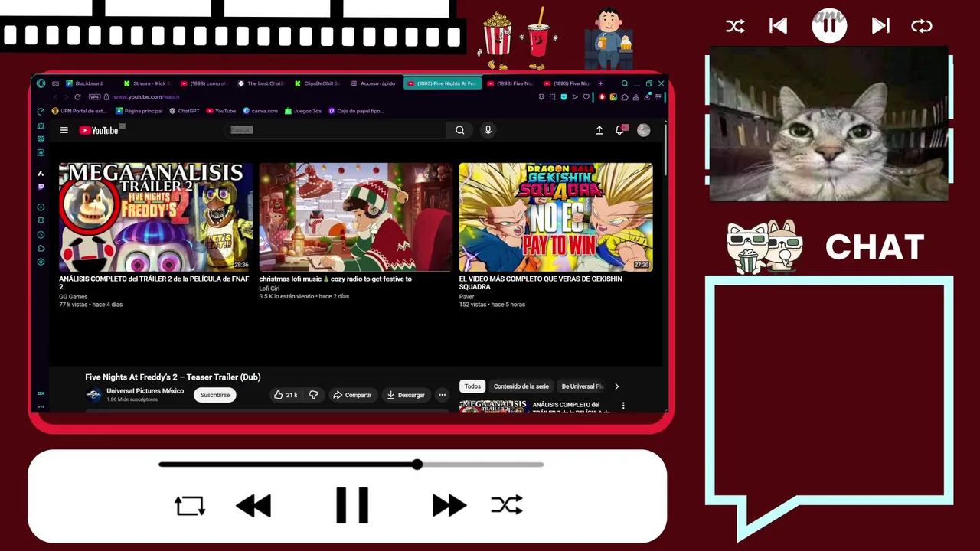Click the YouTube logo to go home
Image resolution: width=980 pixels, height=551 pixels.
pos(99,130)
